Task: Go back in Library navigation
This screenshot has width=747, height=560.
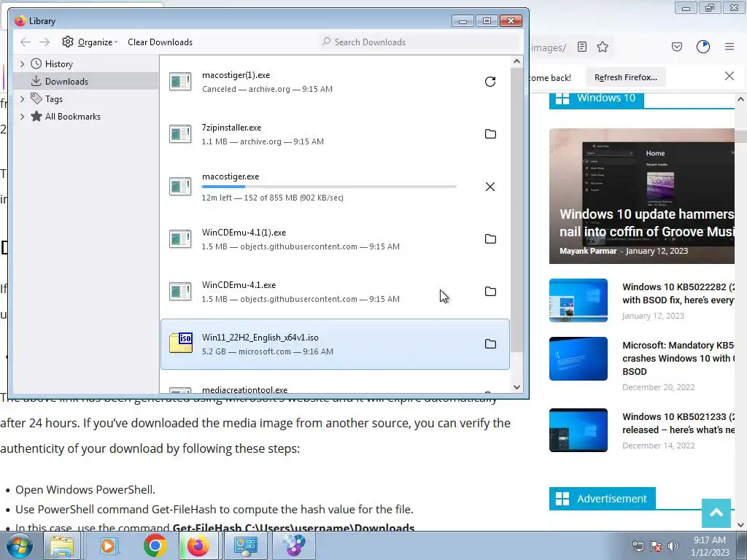Action: tap(26, 42)
